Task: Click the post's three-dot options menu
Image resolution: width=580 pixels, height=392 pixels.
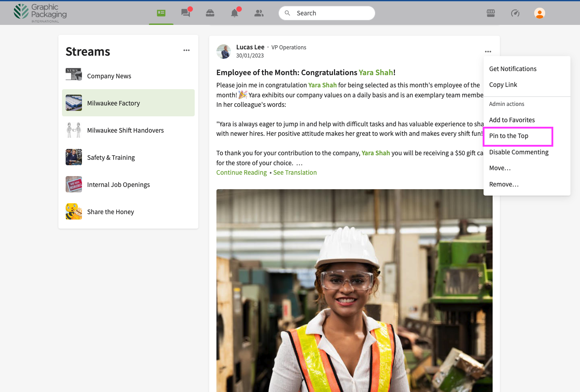Action: [488, 52]
